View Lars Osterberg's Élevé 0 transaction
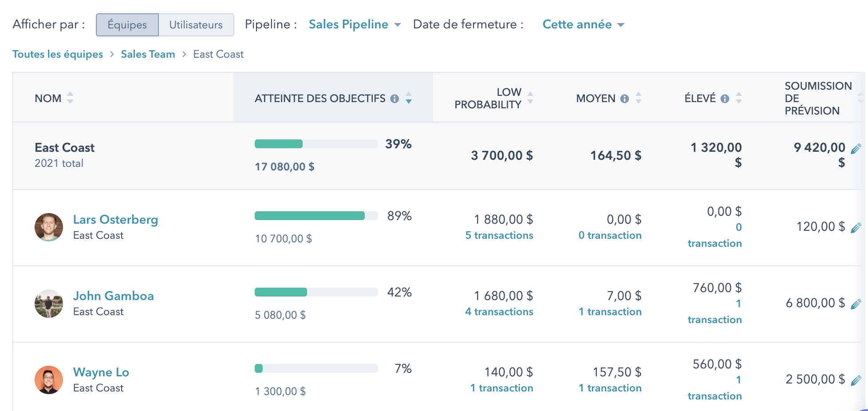The width and height of the screenshot is (868, 411). click(715, 235)
